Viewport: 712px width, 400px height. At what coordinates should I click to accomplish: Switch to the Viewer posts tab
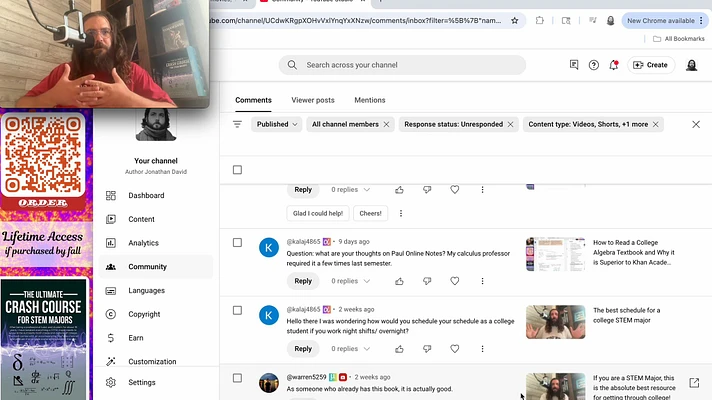click(313, 100)
